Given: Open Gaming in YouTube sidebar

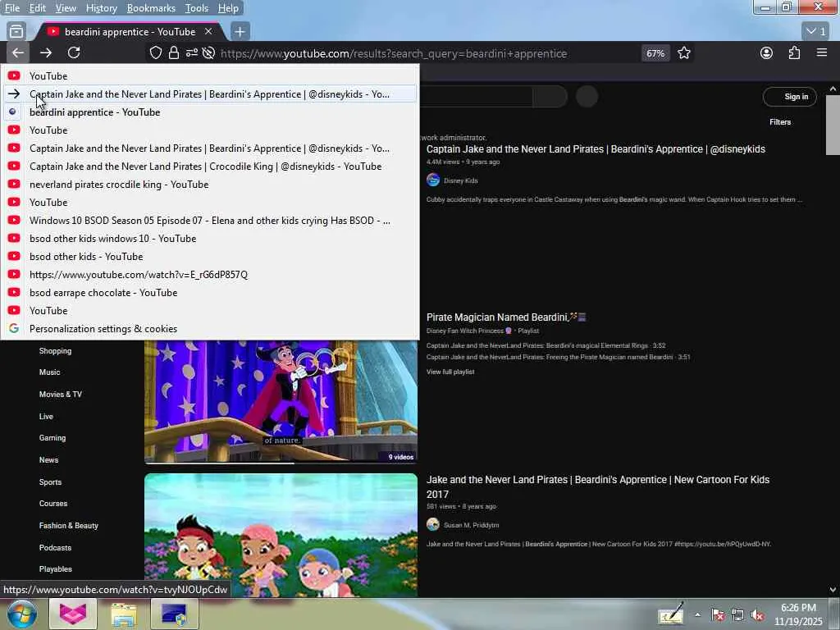Looking at the screenshot, I should (52, 438).
